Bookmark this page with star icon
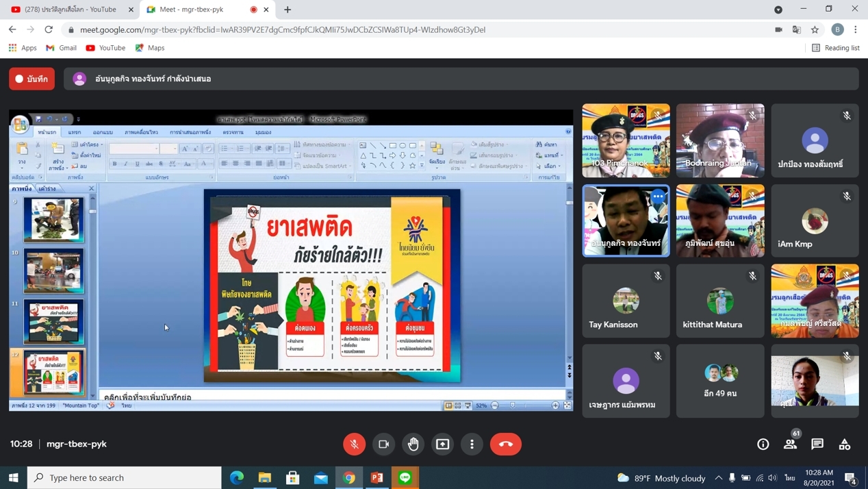 point(815,29)
